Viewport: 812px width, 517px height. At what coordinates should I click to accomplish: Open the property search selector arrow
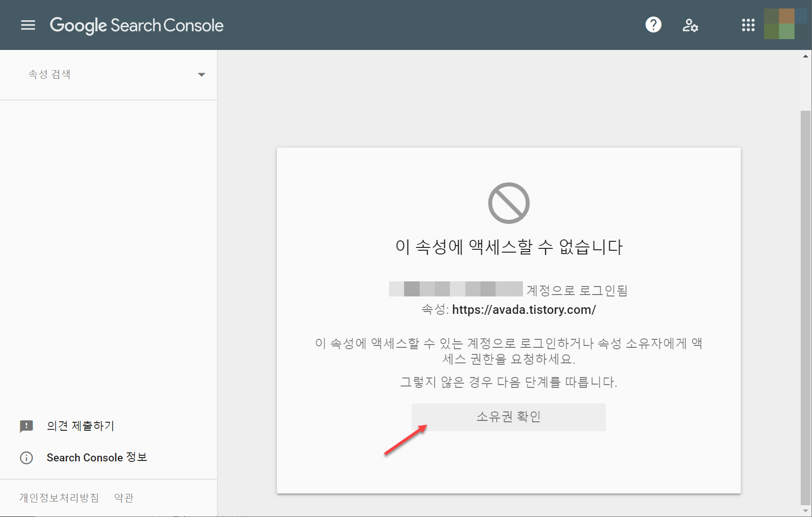click(202, 74)
